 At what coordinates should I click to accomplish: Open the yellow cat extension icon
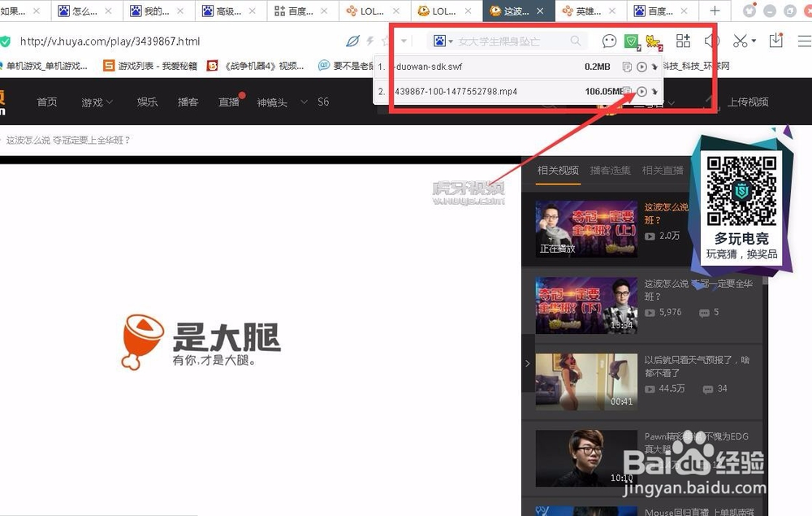(654, 41)
